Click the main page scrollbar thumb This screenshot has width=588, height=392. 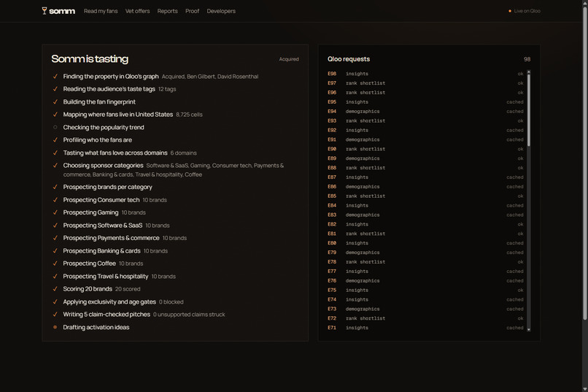coord(585,164)
